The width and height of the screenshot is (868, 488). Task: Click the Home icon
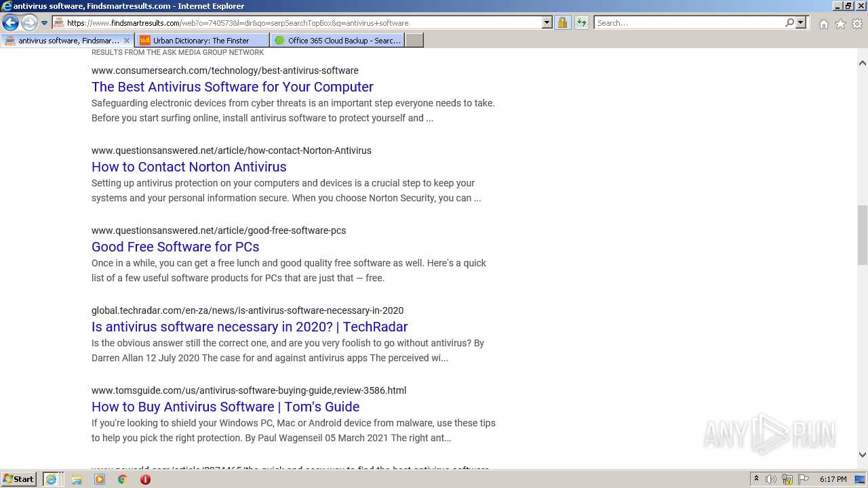823,24
